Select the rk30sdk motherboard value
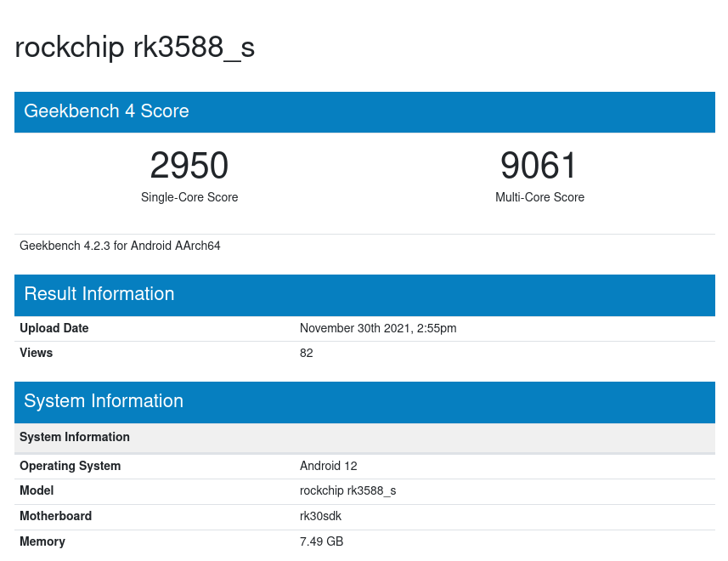 tap(320, 516)
